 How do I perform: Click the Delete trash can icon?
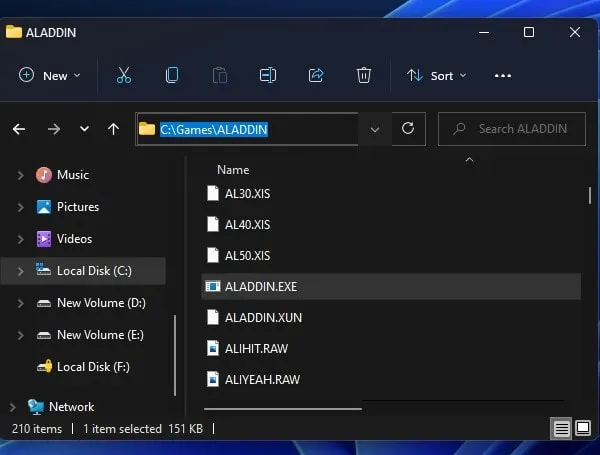coord(364,75)
